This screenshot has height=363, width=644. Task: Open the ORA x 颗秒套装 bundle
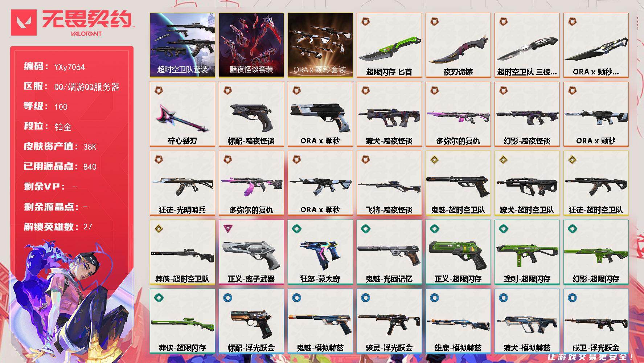point(320,45)
